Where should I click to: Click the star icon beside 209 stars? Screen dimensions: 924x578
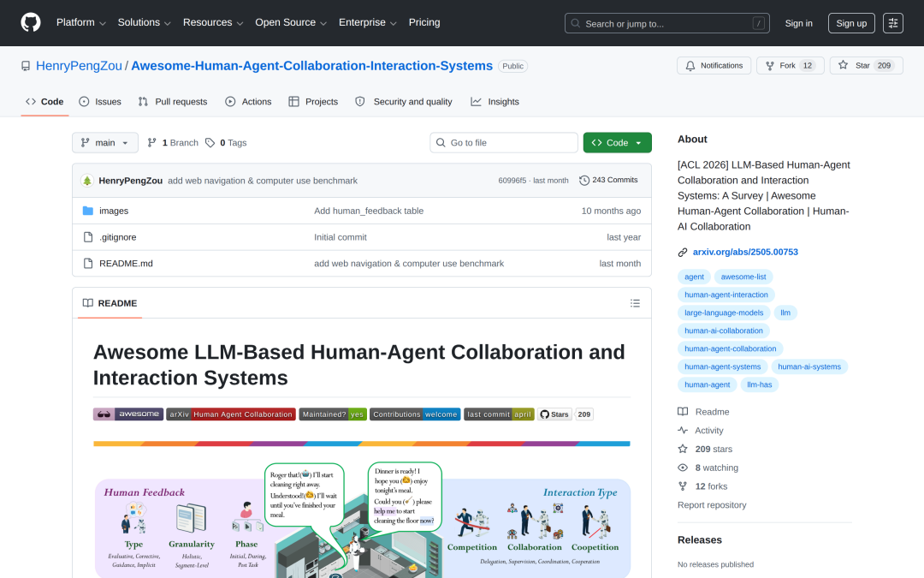pyautogui.click(x=683, y=449)
